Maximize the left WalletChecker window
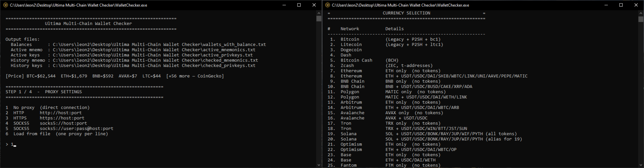Screen dimensions: 644x168 coord(299,5)
